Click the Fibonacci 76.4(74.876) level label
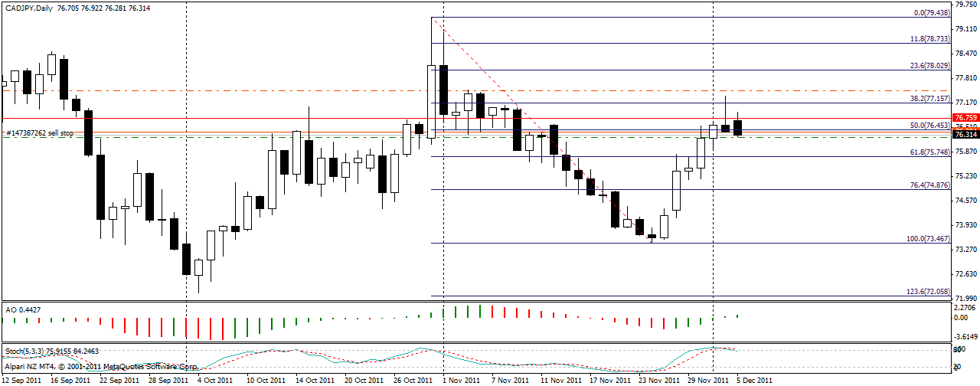 [x=931, y=185]
